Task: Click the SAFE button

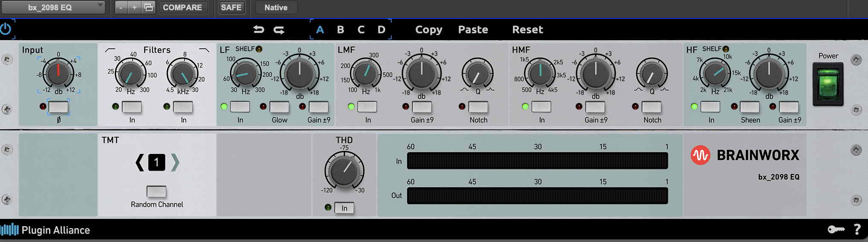Action: coord(231,7)
